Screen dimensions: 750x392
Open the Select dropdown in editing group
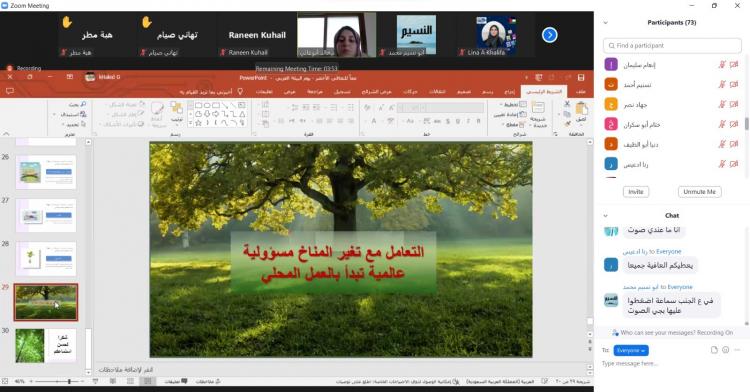(x=75, y=124)
